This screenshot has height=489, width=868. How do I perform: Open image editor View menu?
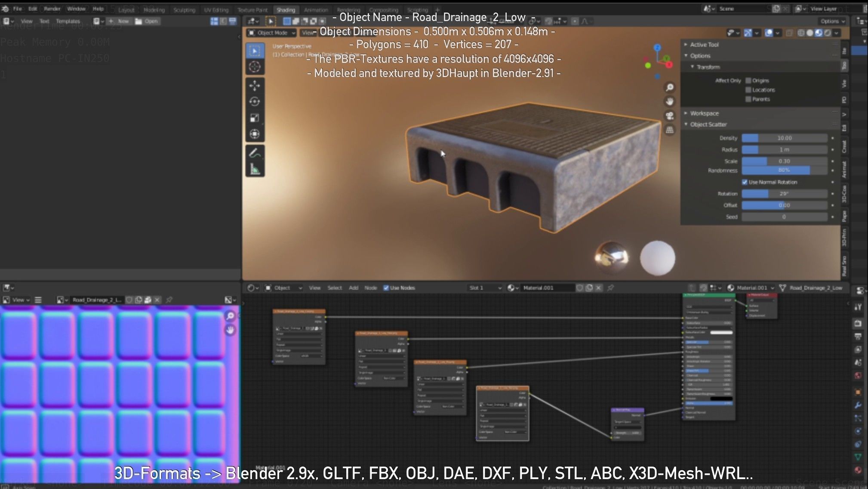[16, 300]
